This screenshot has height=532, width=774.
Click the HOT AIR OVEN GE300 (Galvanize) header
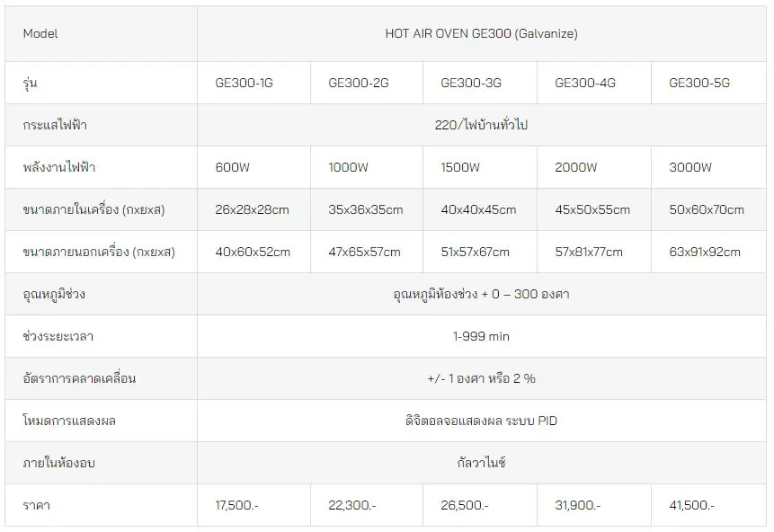(x=481, y=33)
